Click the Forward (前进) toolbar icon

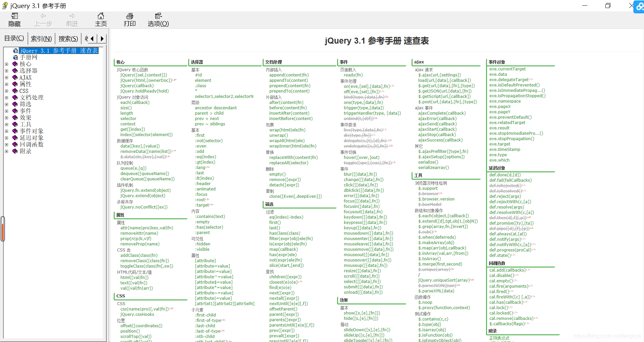tap(72, 16)
